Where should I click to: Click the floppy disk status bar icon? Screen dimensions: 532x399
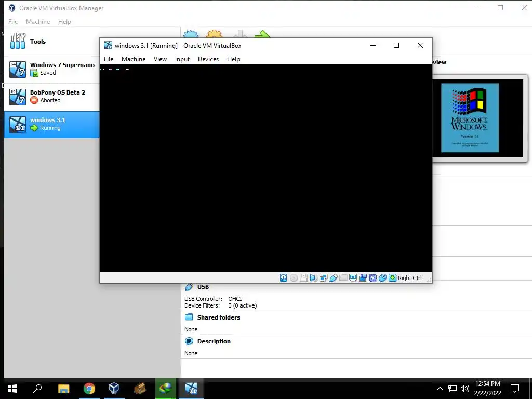(303, 278)
